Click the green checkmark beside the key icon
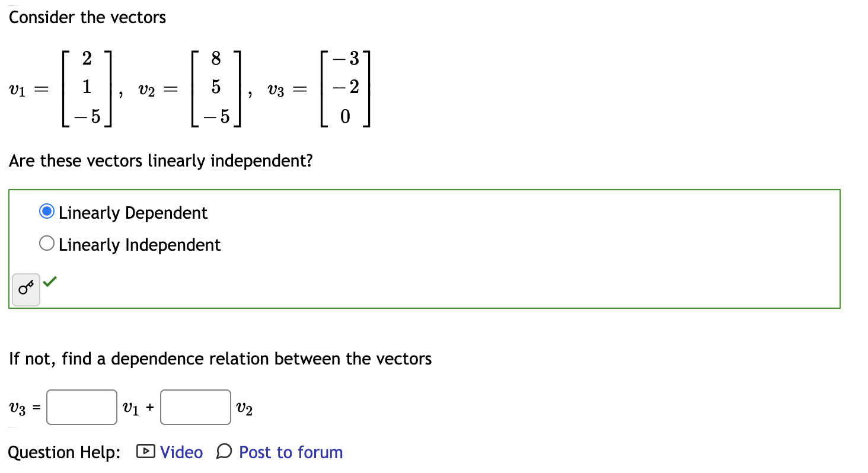 pyautogui.click(x=50, y=282)
